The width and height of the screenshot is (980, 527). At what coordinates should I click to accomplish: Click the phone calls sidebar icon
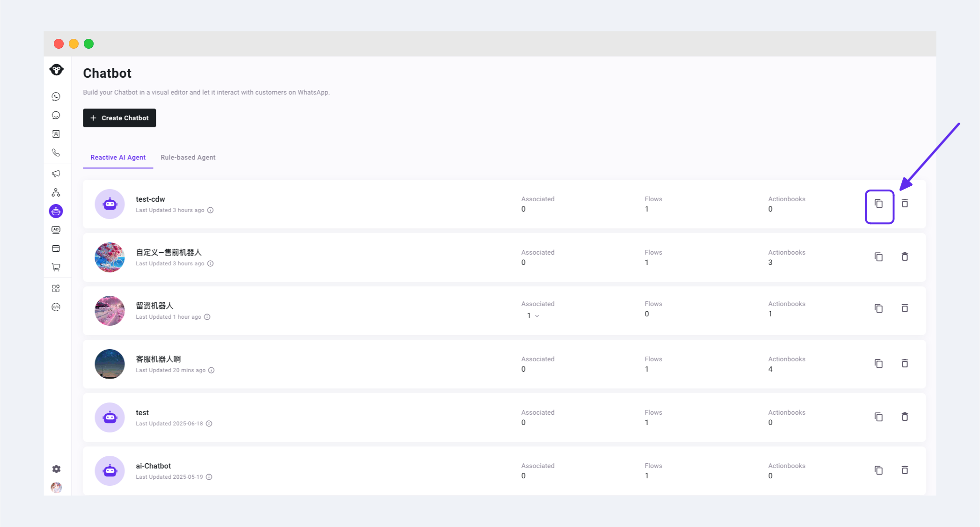coord(56,153)
